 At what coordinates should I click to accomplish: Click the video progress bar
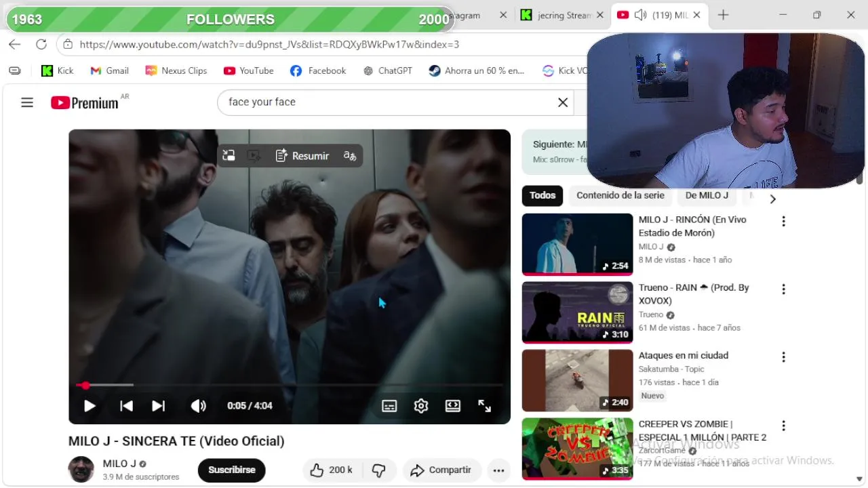pyautogui.click(x=290, y=385)
